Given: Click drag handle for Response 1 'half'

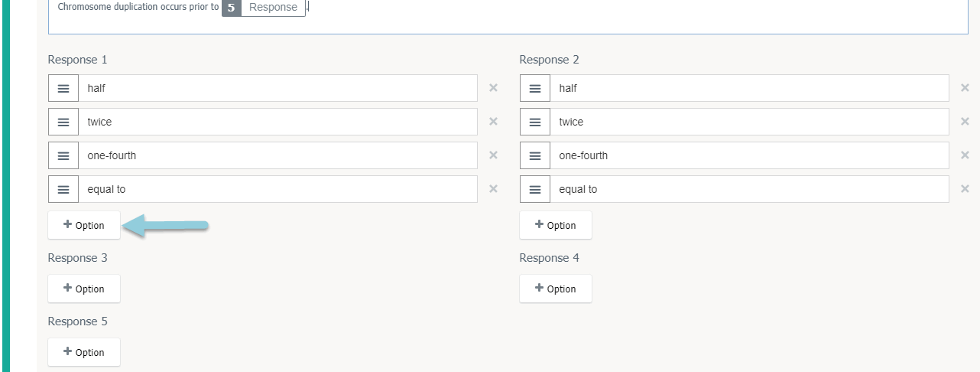Looking at the screenshot, I should coord(63,88).
